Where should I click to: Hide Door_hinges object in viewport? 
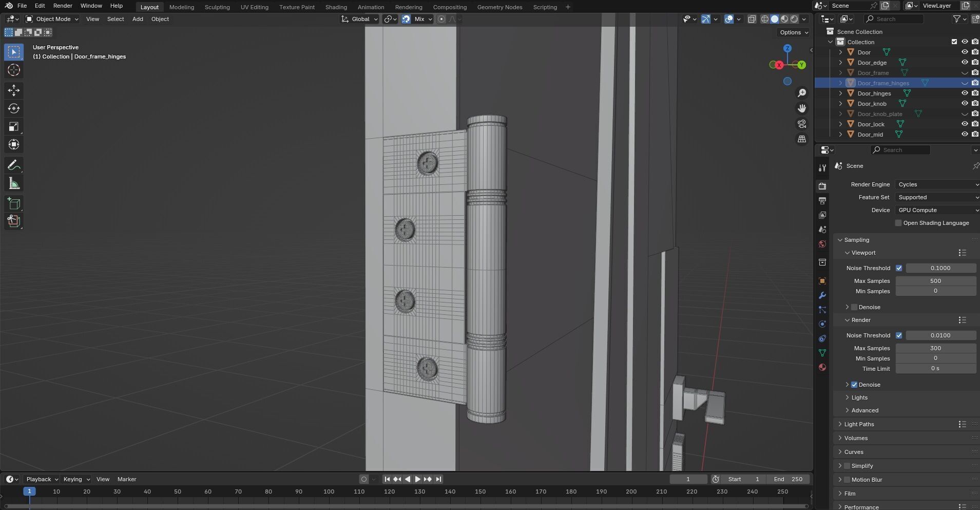(x=965, y=93)
